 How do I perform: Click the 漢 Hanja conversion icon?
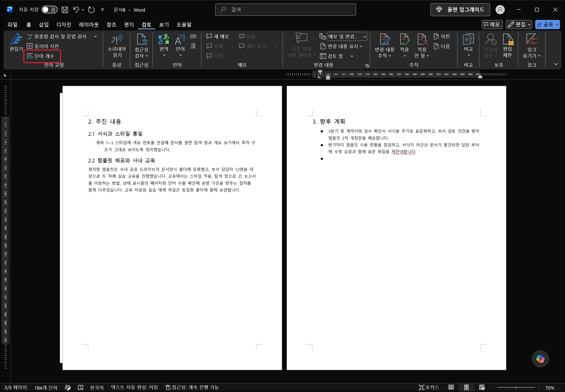click(193, 46)
